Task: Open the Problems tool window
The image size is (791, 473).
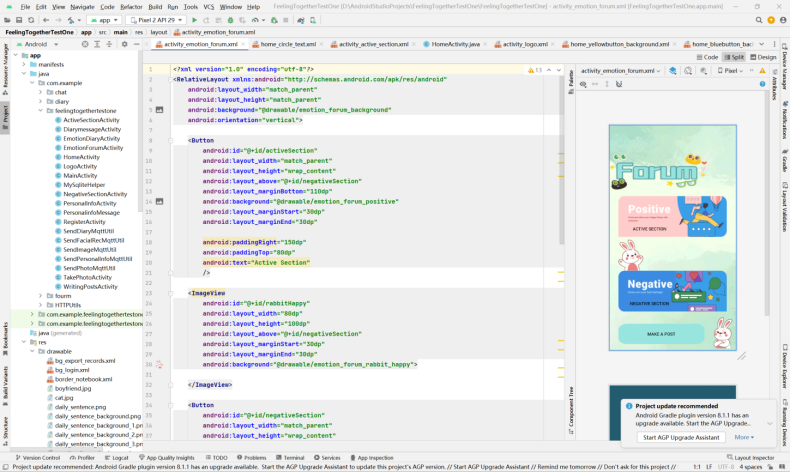Action: 251,458
